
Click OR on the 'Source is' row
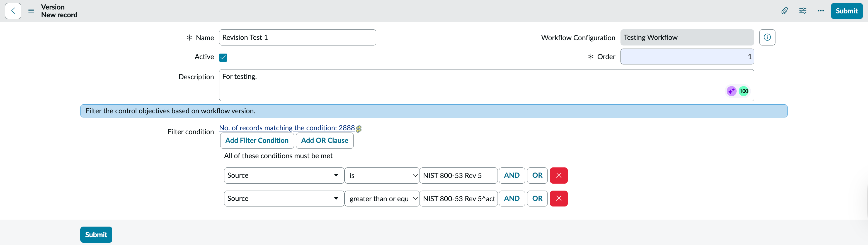[537, 176]
